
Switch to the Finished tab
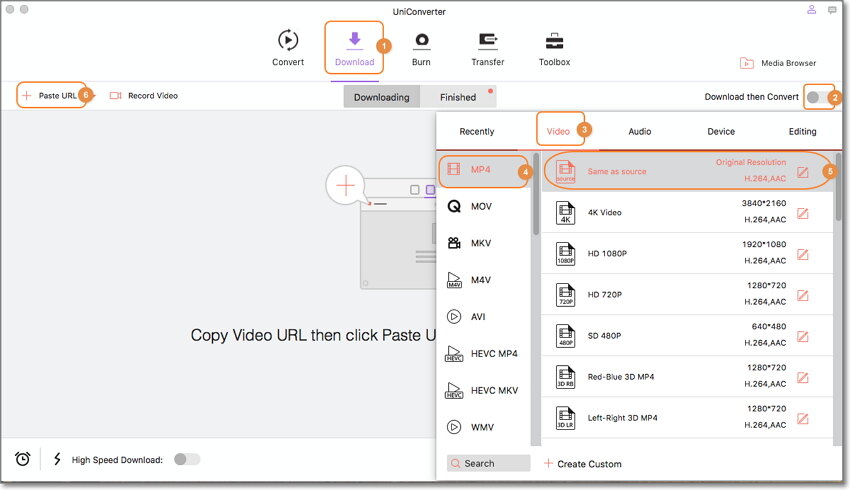(x=458, y=97)
